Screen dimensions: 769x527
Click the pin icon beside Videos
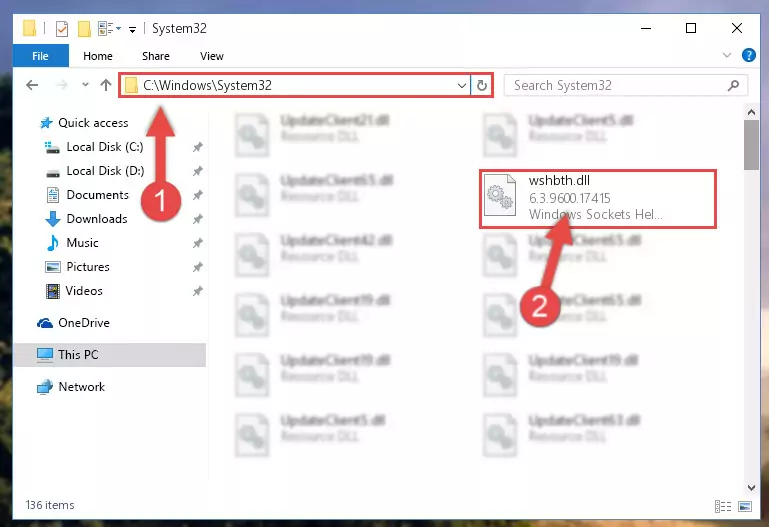[x=198, y=291]
